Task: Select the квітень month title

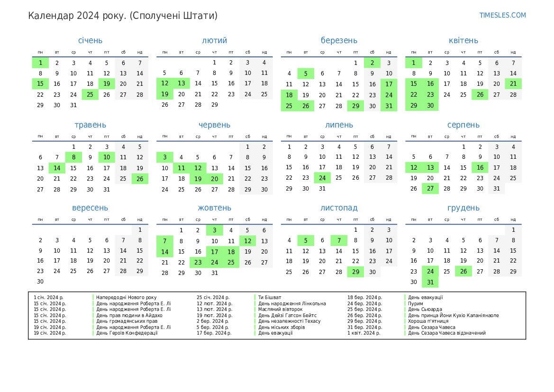Action: (x=463, y=40)
